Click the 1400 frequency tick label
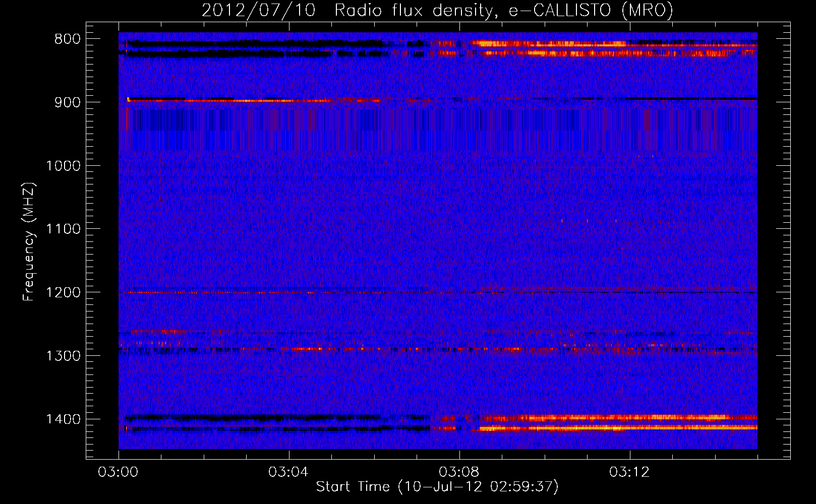This screenshot has height=504, width=816. click(63, 419)
